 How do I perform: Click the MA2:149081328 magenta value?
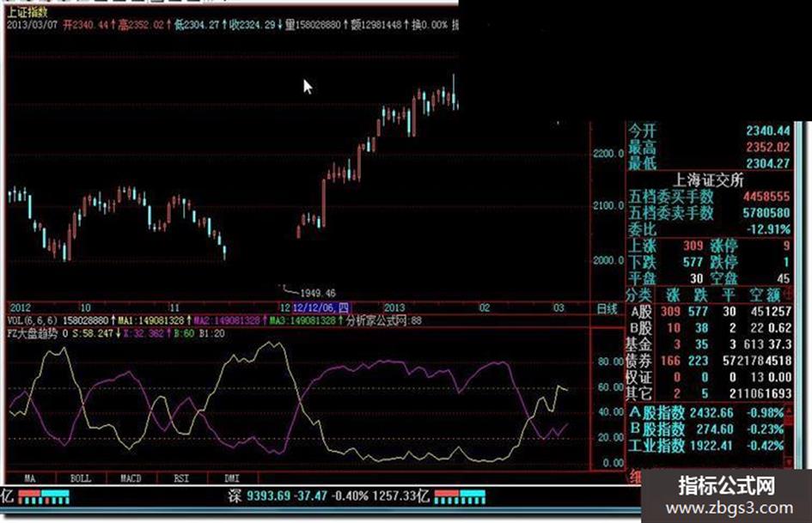pos(227,321)
